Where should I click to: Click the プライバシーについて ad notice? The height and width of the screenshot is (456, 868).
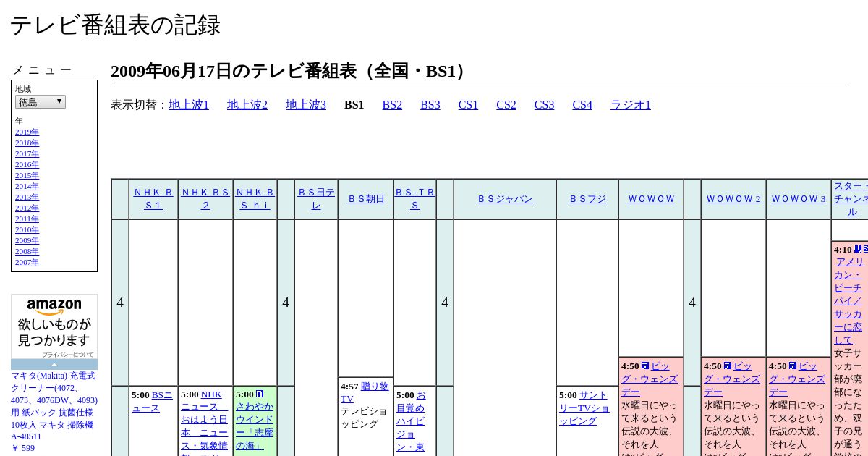[68, 355]
